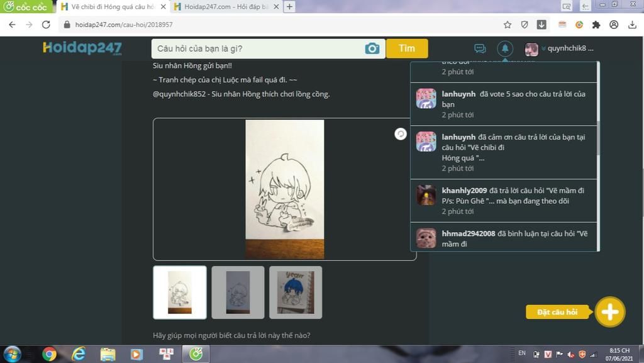
Task: Open File Explorer from the taskbar
Action: point(108,354)
